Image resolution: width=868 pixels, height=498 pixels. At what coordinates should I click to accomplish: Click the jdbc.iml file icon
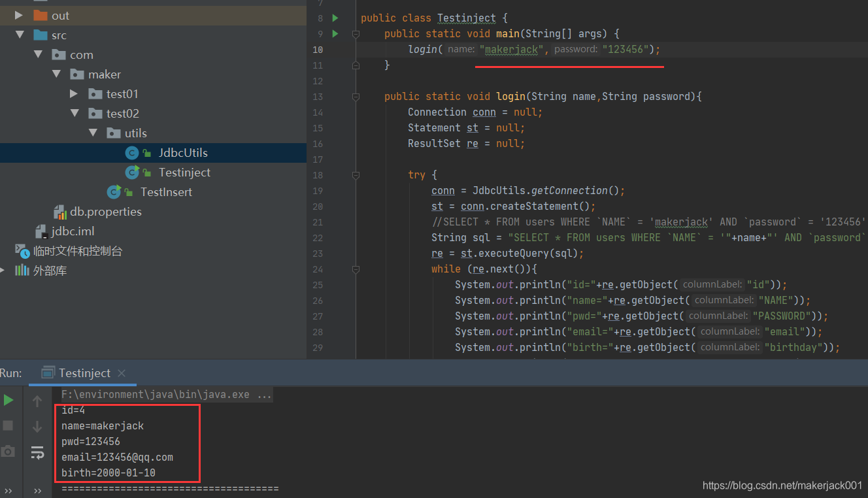point(42,231)
